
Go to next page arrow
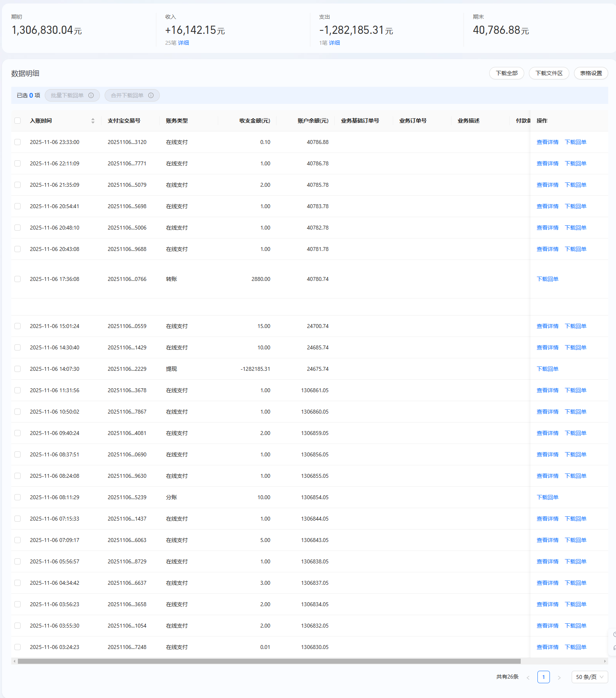click(559, 677)
